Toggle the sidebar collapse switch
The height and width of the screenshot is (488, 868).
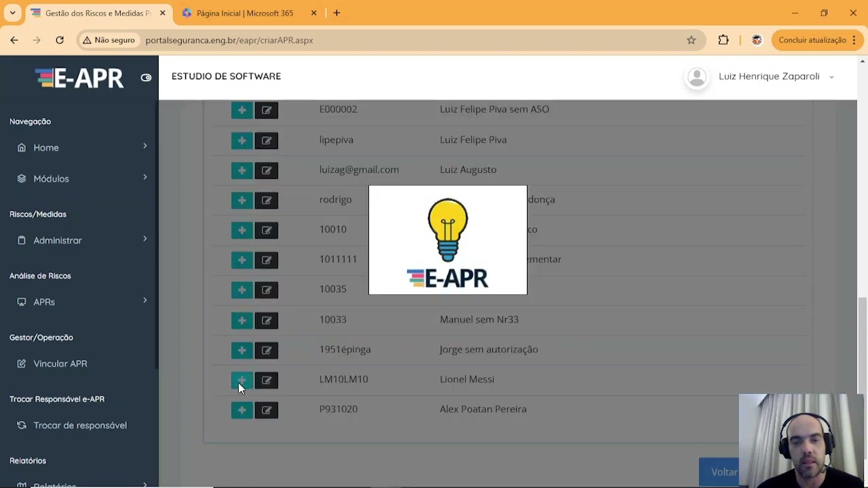146,77
